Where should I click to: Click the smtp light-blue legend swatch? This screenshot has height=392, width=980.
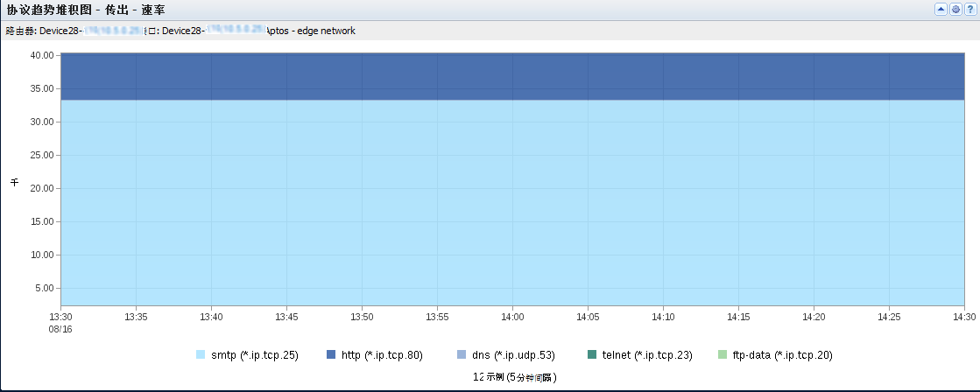point(201,355)
